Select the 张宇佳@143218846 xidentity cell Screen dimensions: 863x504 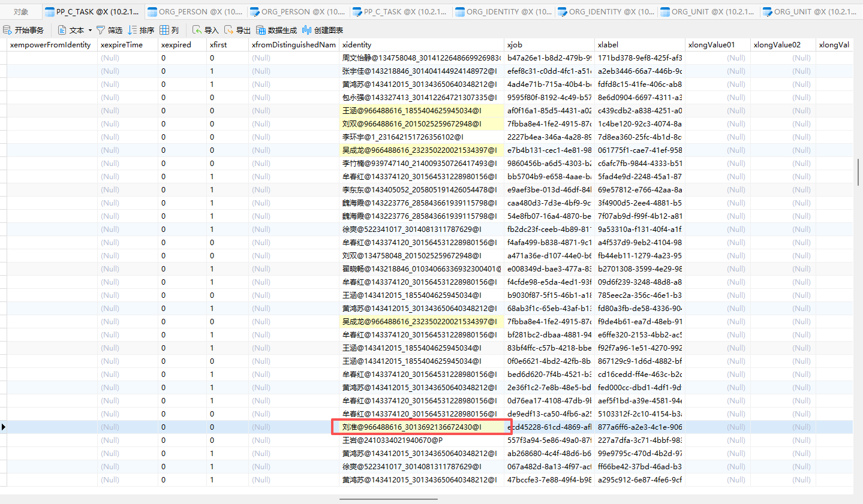click(x=422, y=71)
